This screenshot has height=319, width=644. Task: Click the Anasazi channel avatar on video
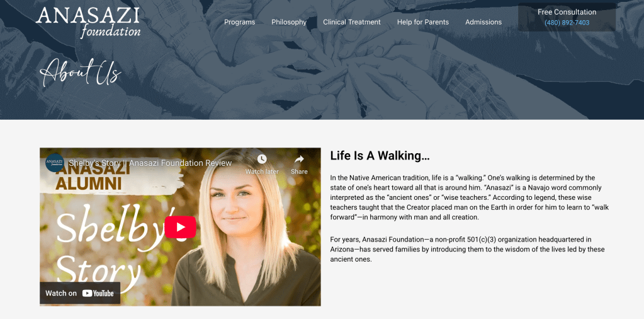coord(55,163)
